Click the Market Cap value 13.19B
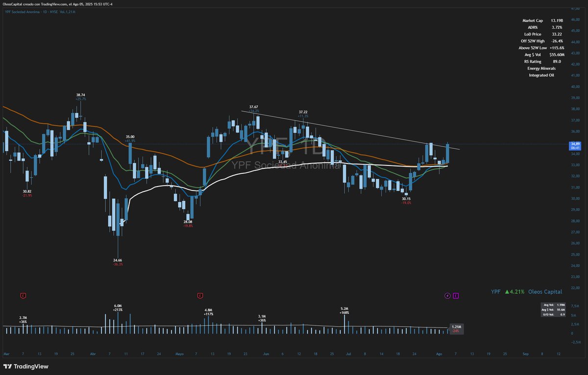The image size is (588, 375). (557, 21)
